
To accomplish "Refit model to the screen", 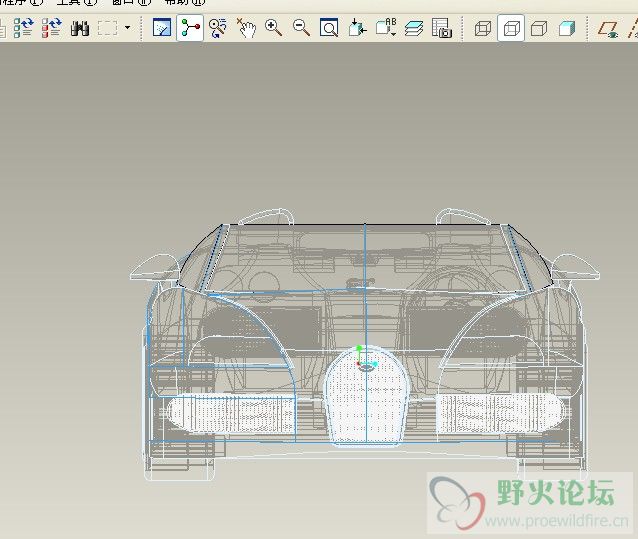I will pos(329,28).
